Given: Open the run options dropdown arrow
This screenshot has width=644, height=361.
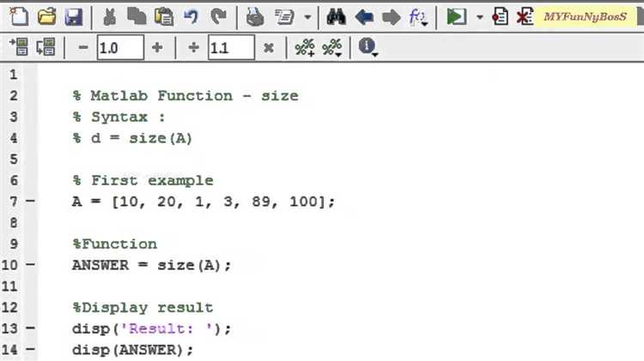Looking at the screenshot, I should (479, 17).
